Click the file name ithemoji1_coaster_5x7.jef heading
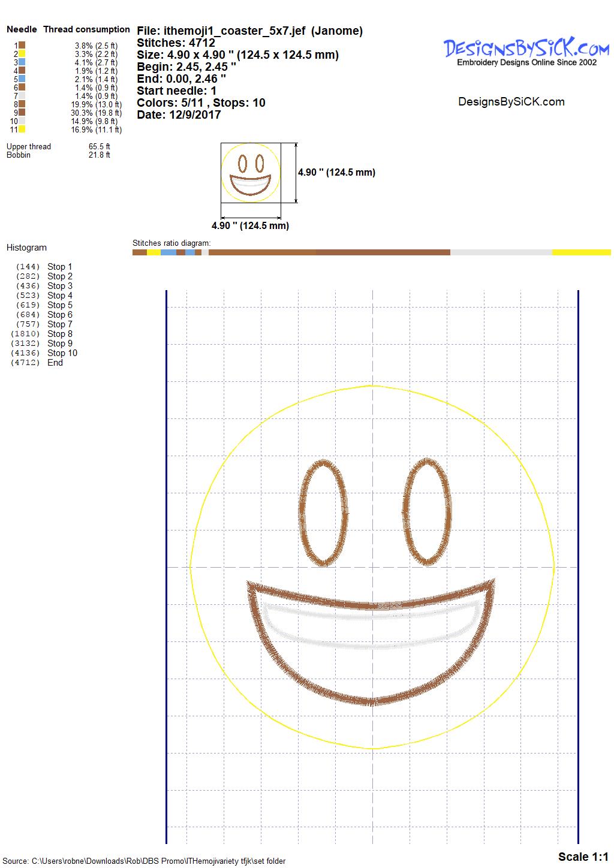The width and height of the screenshot is (614, 868). [249, 31]
